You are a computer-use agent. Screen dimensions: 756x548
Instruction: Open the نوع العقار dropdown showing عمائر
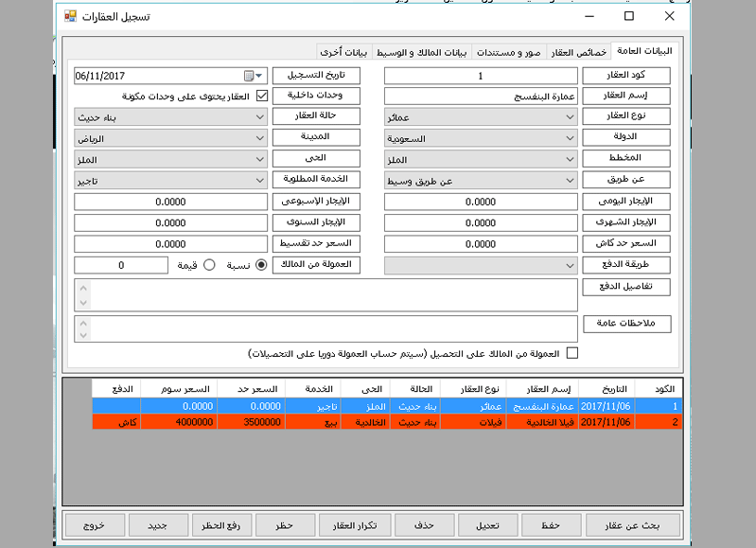pos(481,117)
